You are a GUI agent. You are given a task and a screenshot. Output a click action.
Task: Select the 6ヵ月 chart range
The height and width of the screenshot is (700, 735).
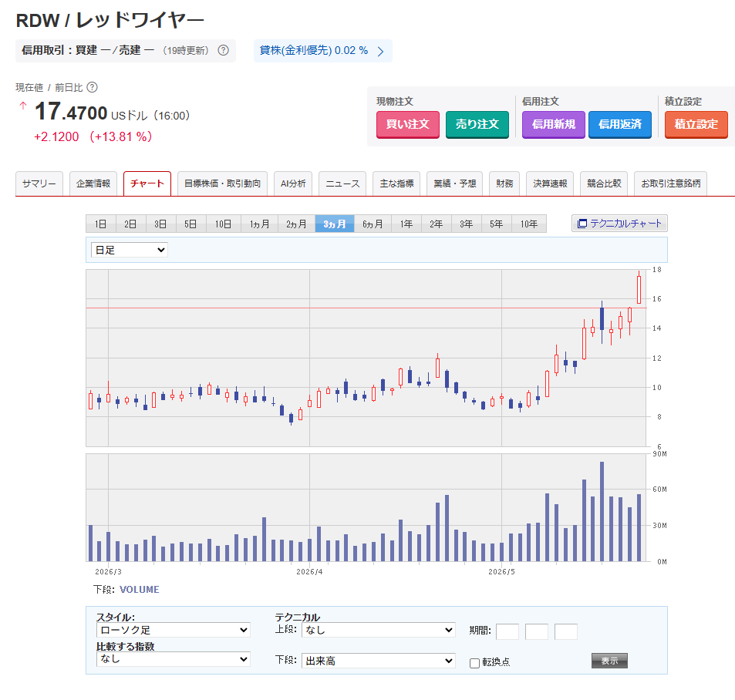click(373, 224)
